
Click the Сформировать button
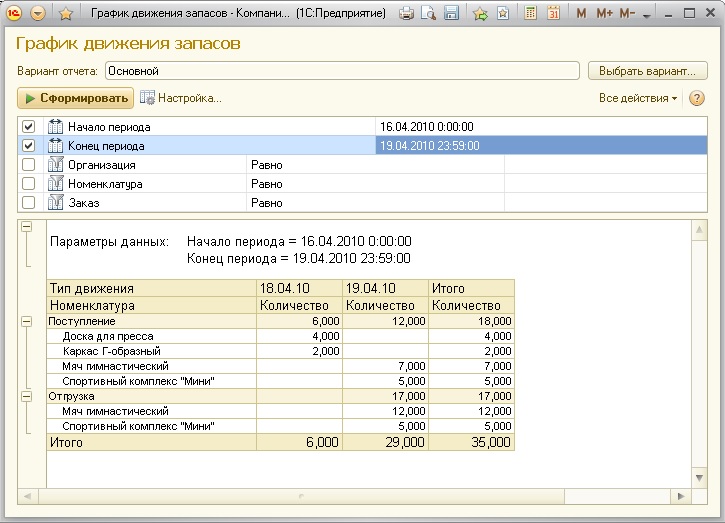coord(76,98)
